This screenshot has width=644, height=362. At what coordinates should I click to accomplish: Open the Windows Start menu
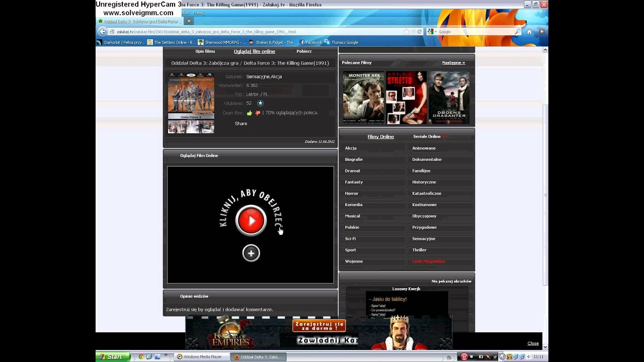pos(113,356)
